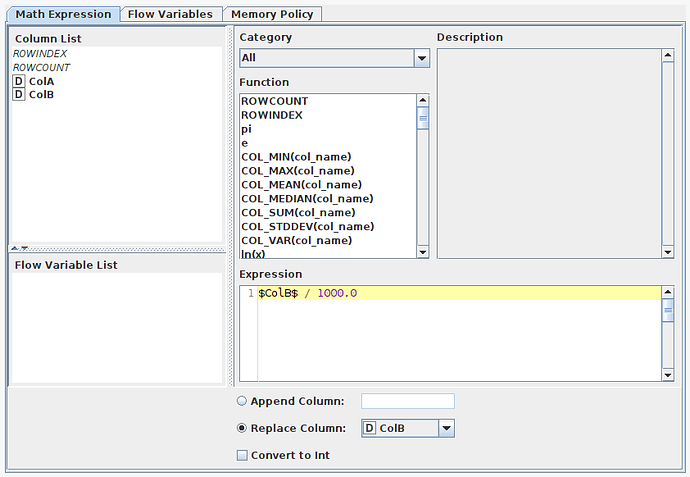Select the Replace Column radio button

point(242,428)
